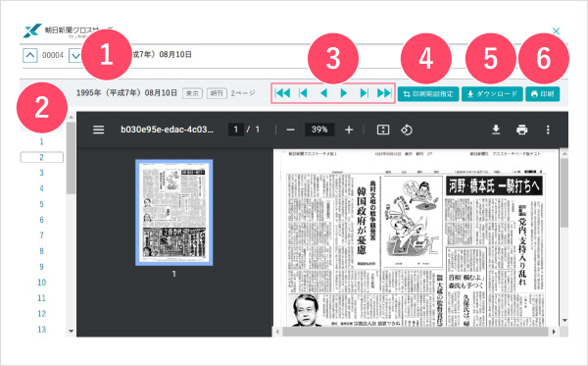This screenshot has width=588, height=366.
Task: Open page 4 in page list
Action: 41,188
